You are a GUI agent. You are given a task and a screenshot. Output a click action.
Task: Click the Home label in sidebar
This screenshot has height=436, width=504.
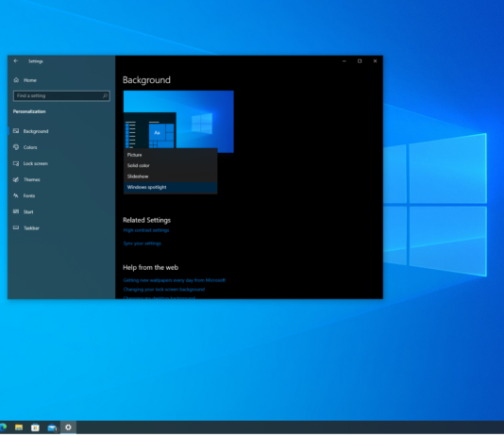(30, 80)
